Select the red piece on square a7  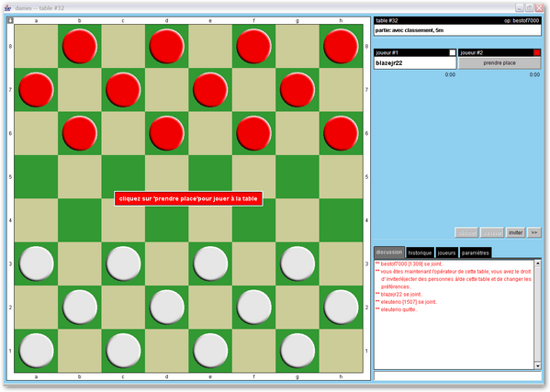coord(36,90)
